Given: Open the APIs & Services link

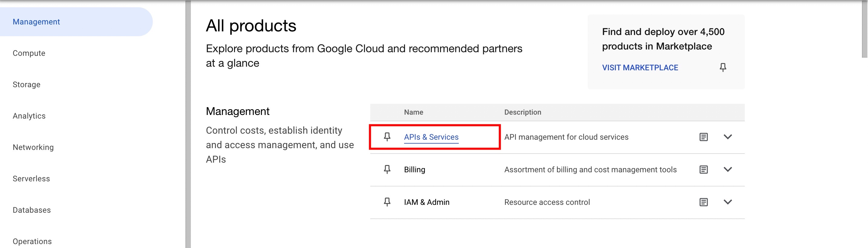Looking at the screenshot, I should point(431,137).
